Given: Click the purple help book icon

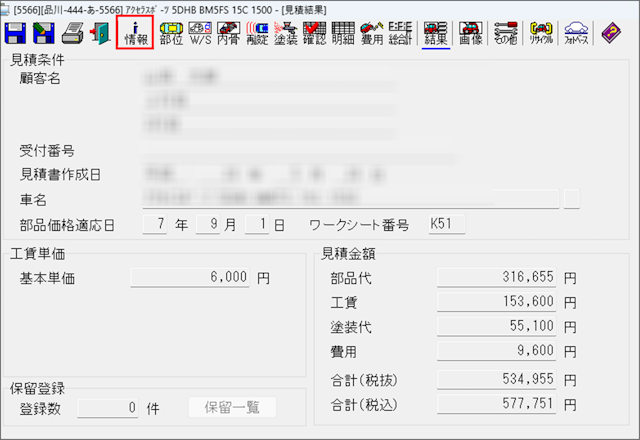Looking at the screenshot, I should click(x=611, y=33).
